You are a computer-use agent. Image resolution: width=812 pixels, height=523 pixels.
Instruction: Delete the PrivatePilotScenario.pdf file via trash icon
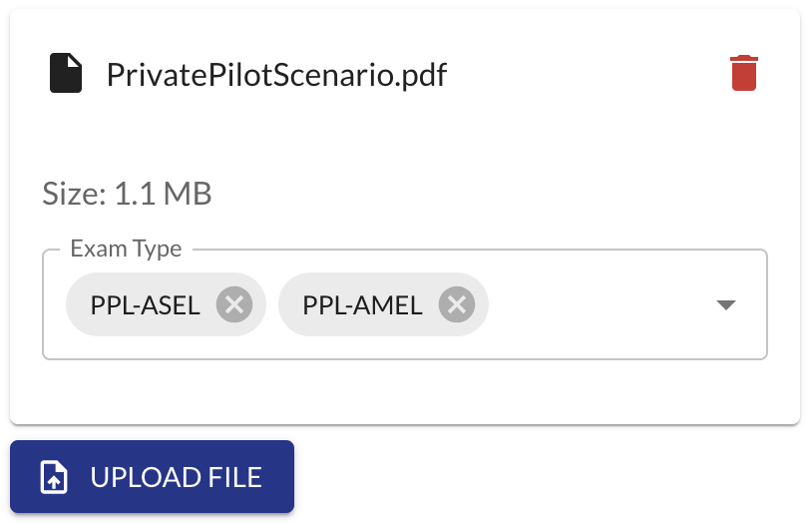point(744,74)
